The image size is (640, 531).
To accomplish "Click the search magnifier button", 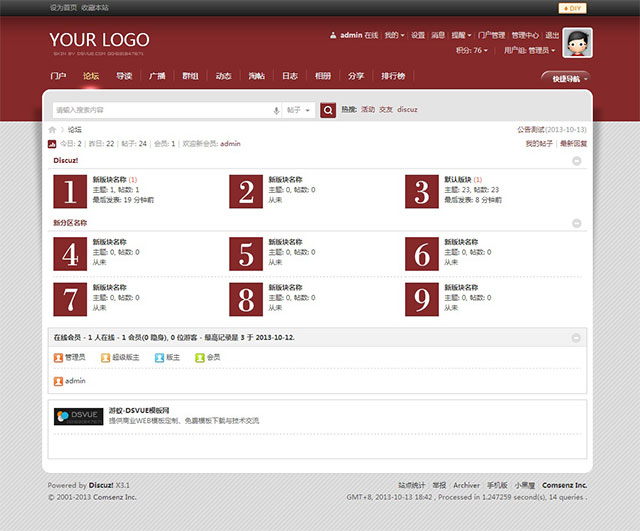I will pyautogui.click(x=328, y=110).
